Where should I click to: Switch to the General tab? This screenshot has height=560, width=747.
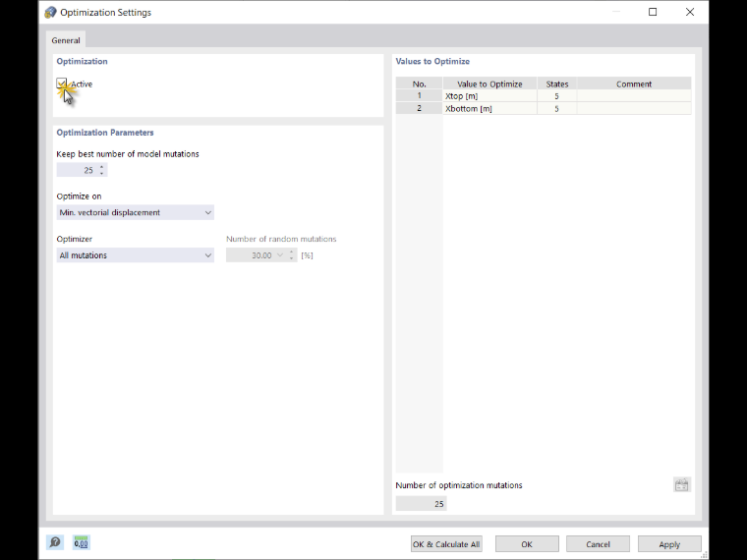pos(66,40)
